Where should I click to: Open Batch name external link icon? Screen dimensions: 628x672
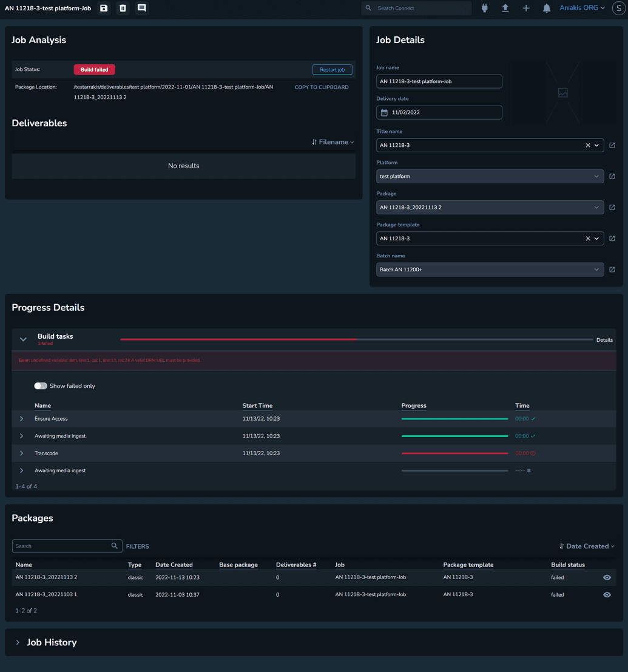[612, 270]
